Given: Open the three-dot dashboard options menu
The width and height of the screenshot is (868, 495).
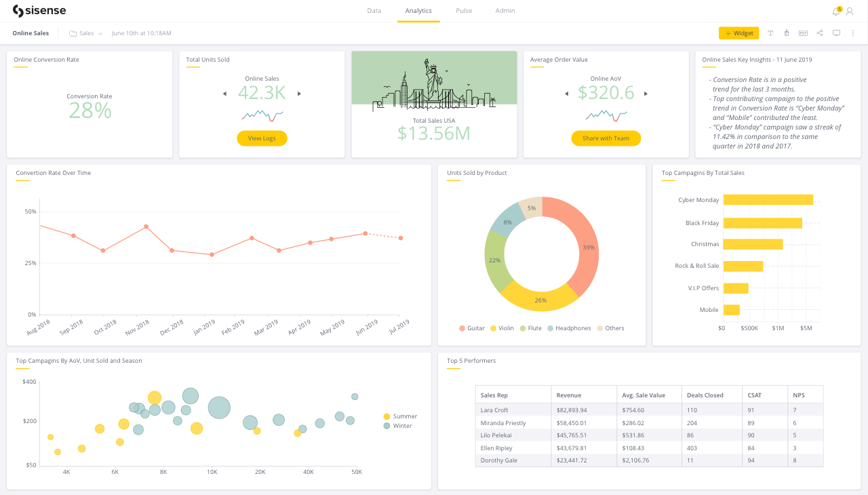Looking at the screenshot, I should (853, 33).
